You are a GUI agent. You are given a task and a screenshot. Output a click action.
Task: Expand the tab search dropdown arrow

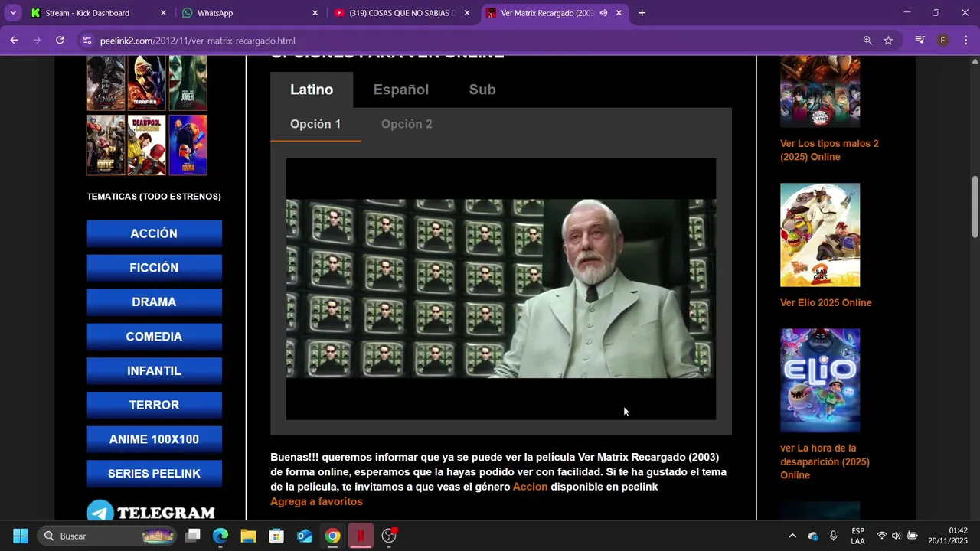pos(12,13)
